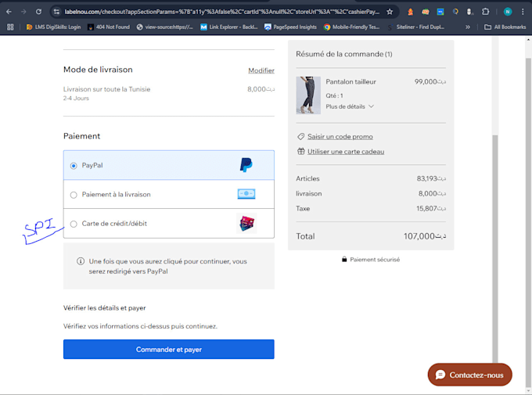Open site information icon in address bar
Viewport: 532px width, 395px height.
click(56, 12)
